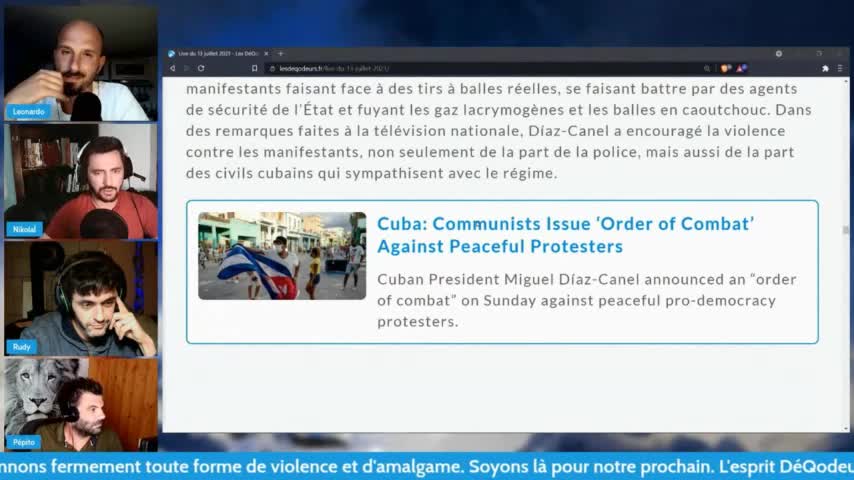Viewport: 854px width, 480px height.
Task: Open Brave Rewards triangle icon
Action: coord(741,69)
